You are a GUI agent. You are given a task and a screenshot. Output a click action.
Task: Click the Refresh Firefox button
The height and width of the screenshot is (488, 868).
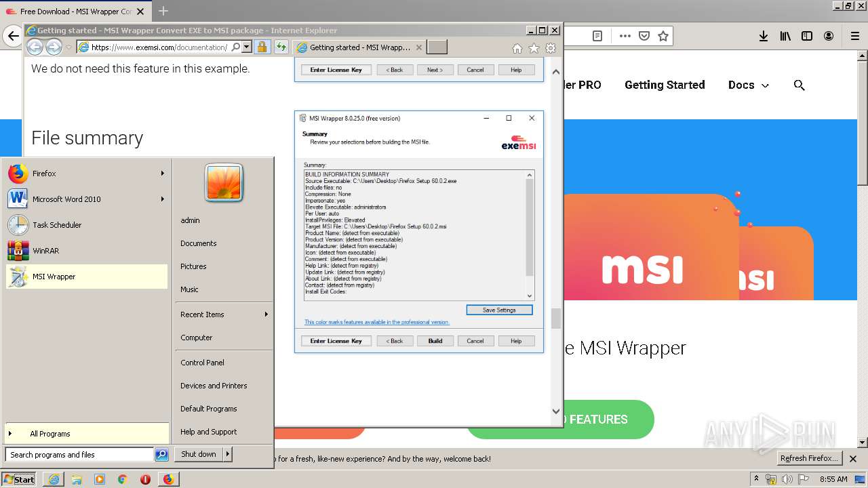pyautogui.click(x=809, y=458)
